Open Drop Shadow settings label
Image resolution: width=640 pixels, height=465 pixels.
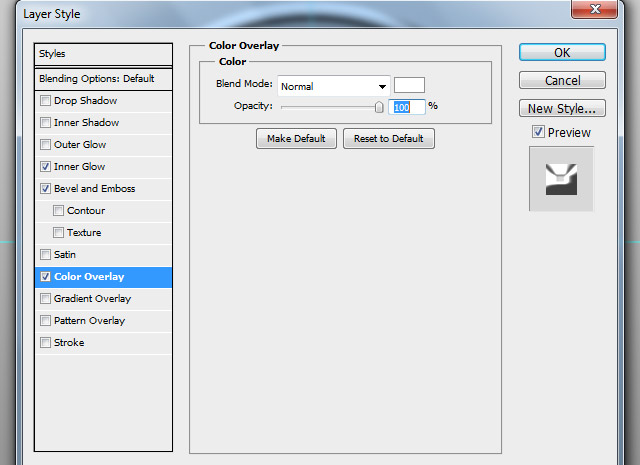coord(85,100)
